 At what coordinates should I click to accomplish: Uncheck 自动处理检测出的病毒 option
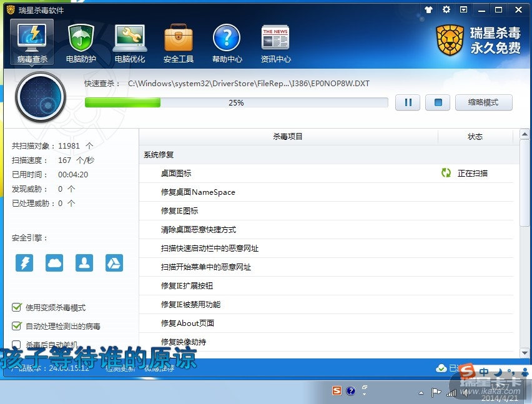pyautogui.click(x=16, y=326)
